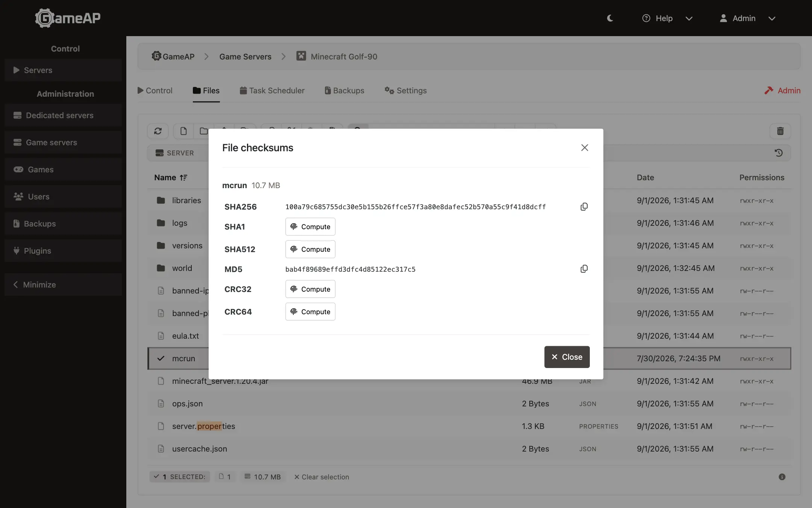Image resolution: width=812 pixels, height=508 pixels.
Task: Open the Admin user dropdown
Action: pos(747,18)
